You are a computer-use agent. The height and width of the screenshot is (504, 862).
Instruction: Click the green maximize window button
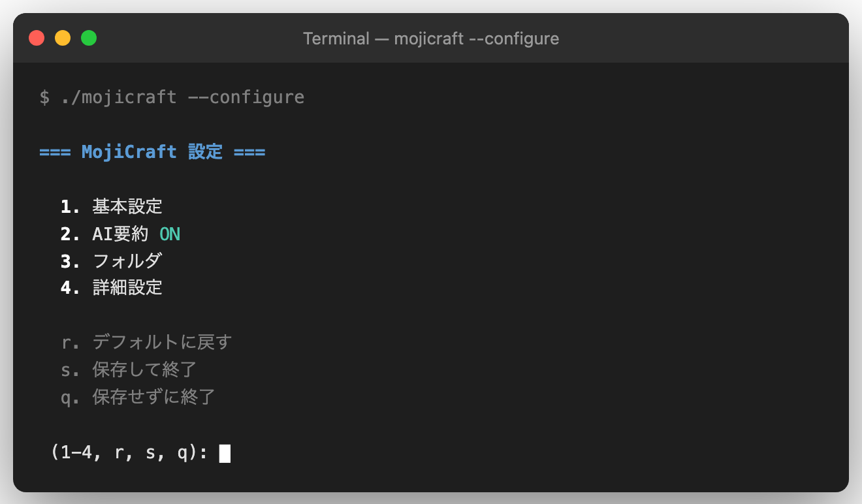(89, 39)
